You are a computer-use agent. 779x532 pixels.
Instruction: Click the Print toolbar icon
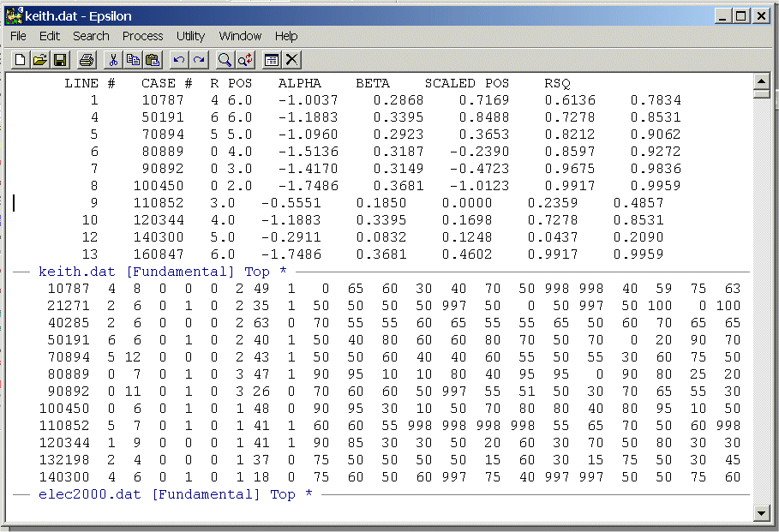86,59
